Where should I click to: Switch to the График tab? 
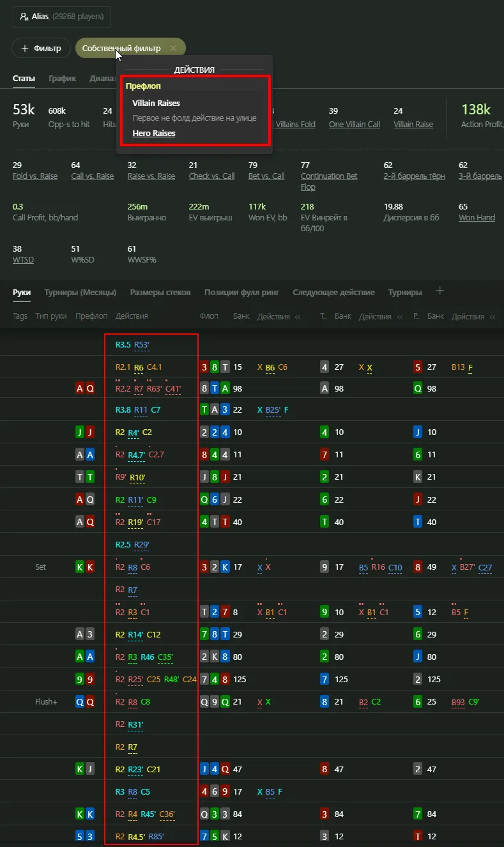(x=62, y=79)
